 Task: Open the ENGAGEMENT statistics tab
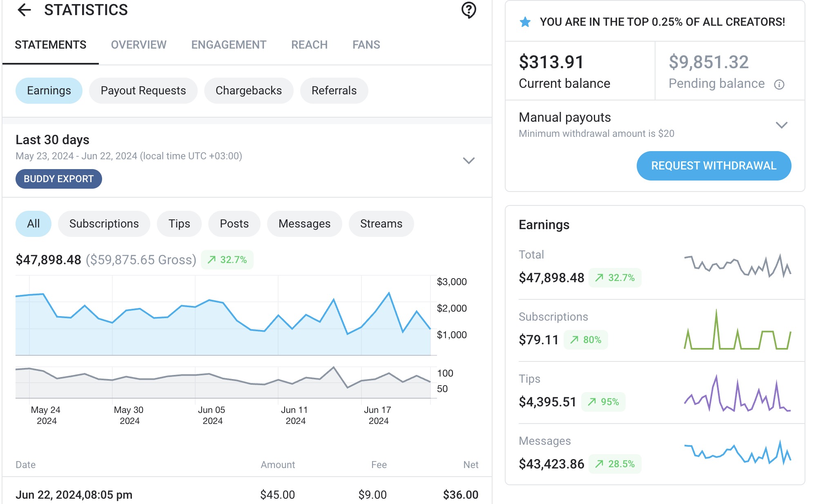click(x=228, y=45)
